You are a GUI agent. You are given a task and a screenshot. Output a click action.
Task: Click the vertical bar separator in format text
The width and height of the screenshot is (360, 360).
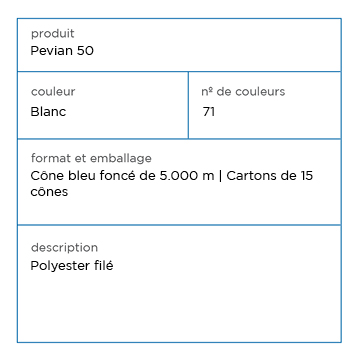(220, 176)
